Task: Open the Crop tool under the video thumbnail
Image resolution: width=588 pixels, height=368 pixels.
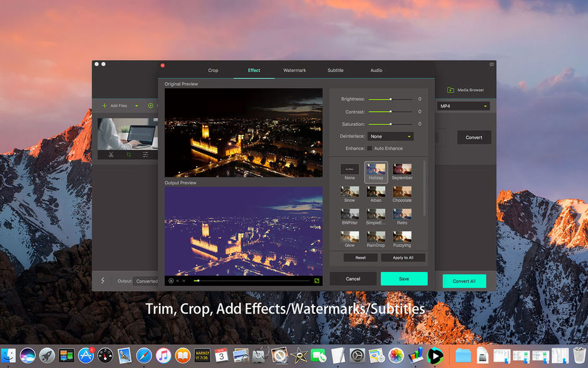Action: tap(129, 154)
